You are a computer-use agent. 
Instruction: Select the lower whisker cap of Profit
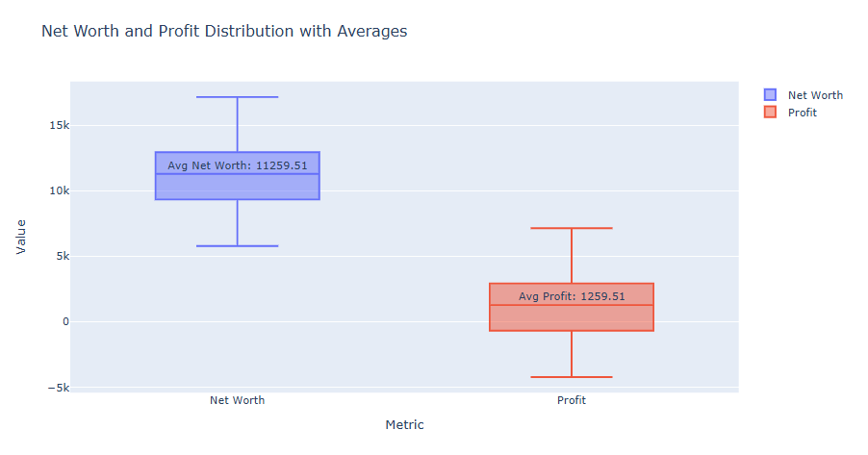(x=572, y=377)
